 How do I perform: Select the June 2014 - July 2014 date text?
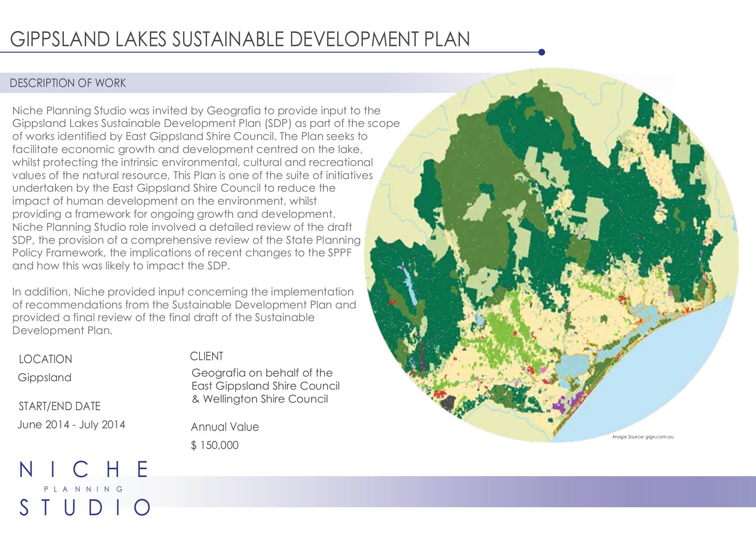pyautogui.click(x=72, y=425)
